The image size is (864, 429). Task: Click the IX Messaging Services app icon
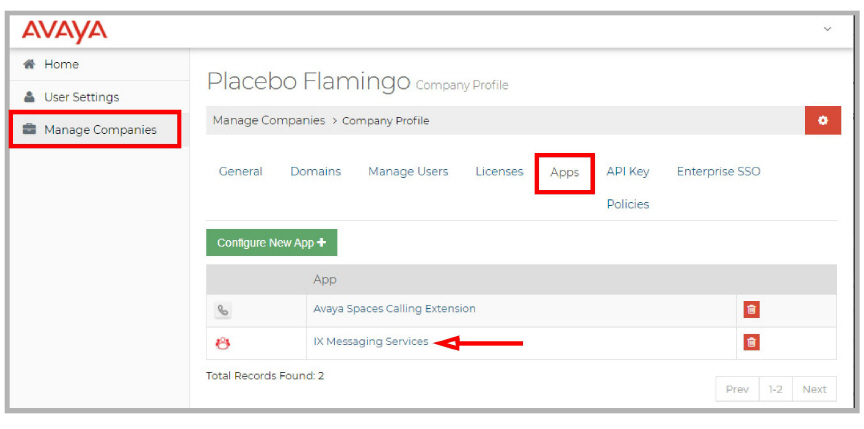(223, 344)
